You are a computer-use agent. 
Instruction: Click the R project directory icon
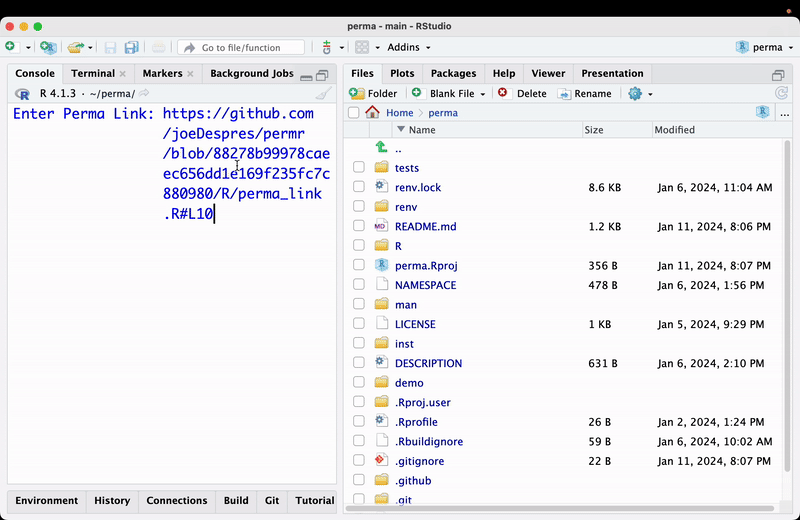pos(762,112)
